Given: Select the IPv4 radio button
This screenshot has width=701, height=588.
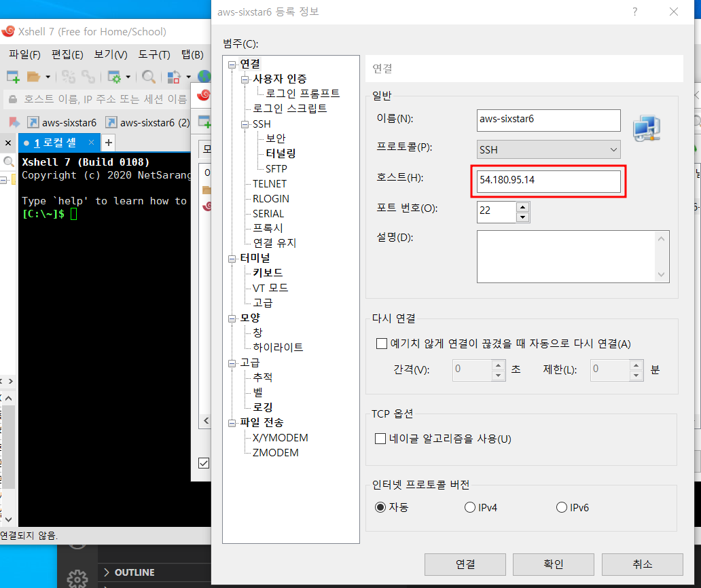Looking at the screenshot, I should (x=470, y=507).
